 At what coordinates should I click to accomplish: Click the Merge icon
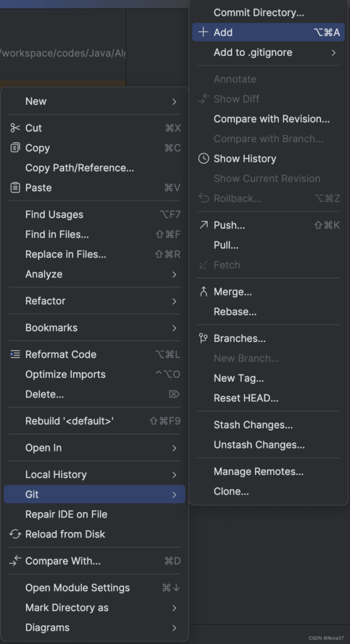point(203,292)
